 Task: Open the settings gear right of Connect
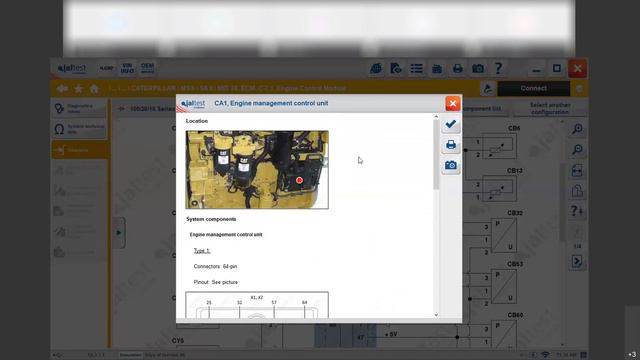(x=579, y=89)
